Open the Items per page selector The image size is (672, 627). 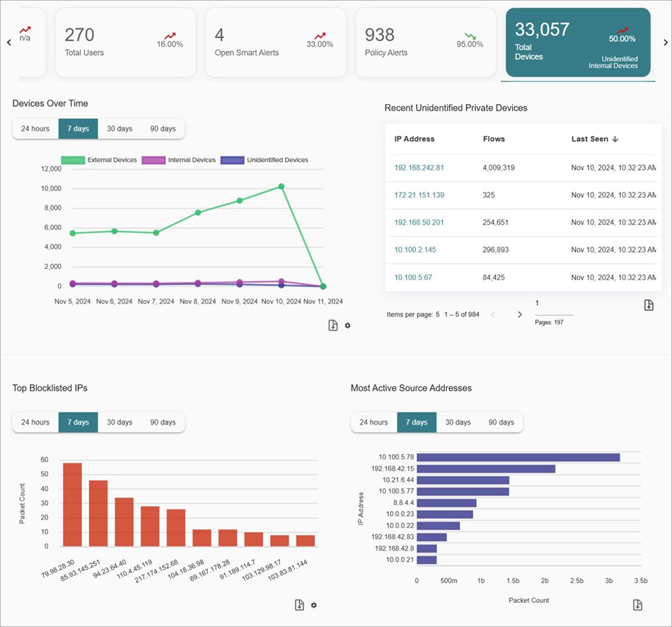coord(438,314)
